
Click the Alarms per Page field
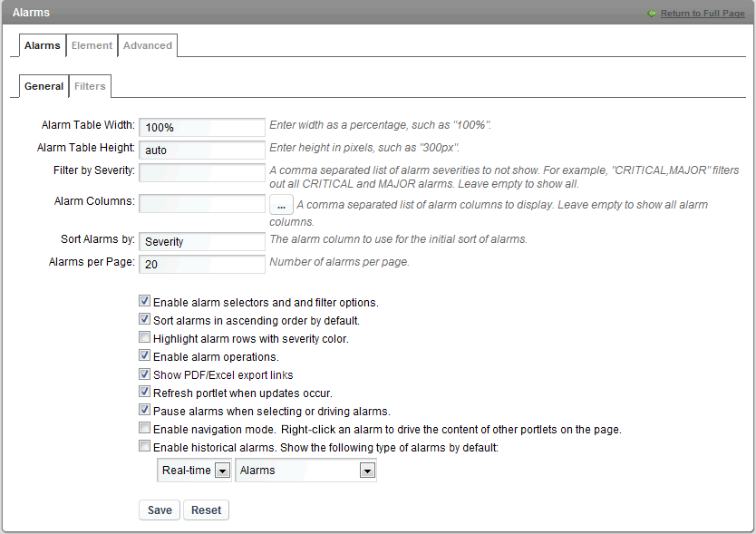[202, 265]
